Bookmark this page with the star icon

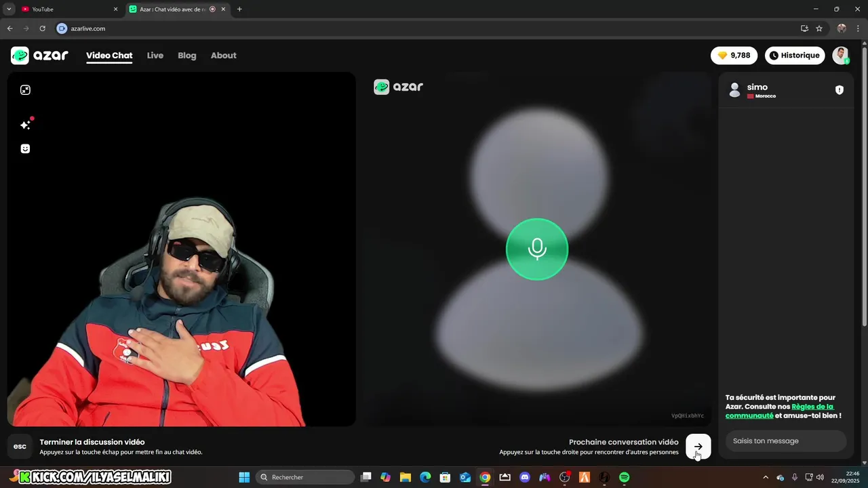coord(819,28)
